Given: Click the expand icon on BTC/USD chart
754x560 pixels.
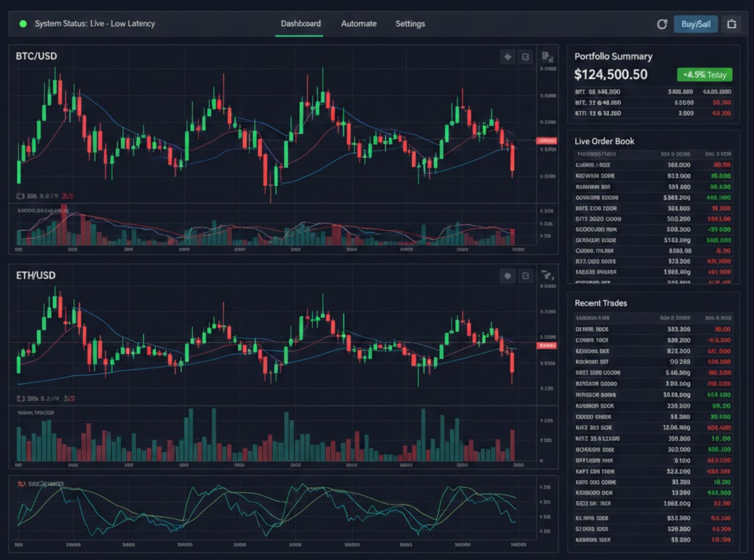Looking at the screenshot, I should click(526, 57).
